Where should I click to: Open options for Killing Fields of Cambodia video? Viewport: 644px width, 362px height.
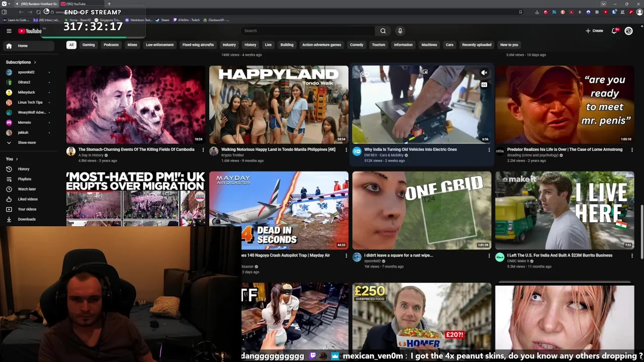click(203, 150)
